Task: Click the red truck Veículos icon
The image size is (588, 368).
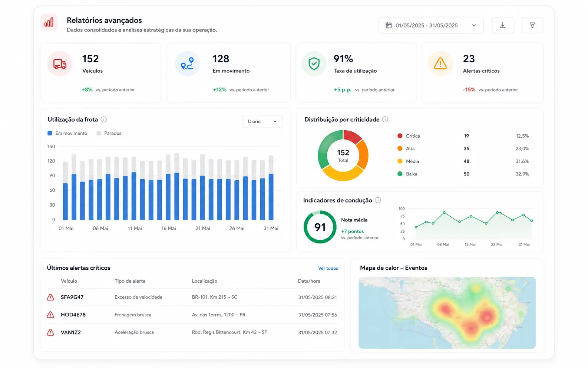Action: pos(60,64)
